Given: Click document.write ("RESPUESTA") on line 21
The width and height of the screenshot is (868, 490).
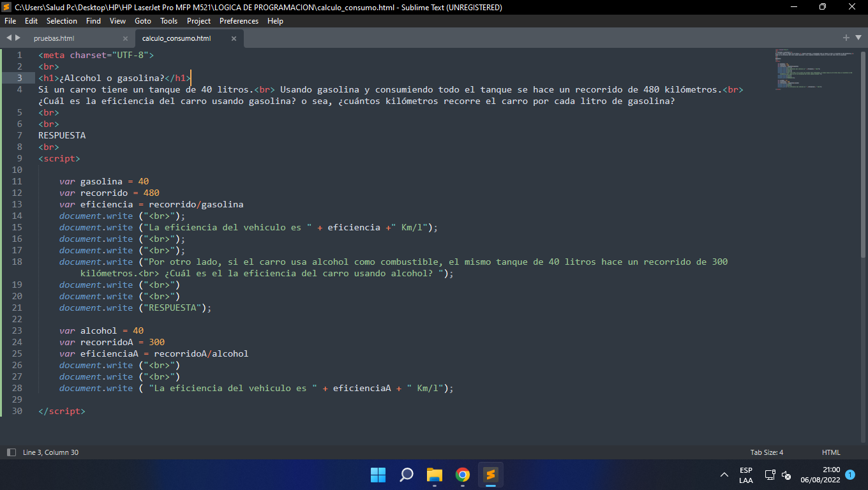Looking at the screenshot, I should coord(135,308).
